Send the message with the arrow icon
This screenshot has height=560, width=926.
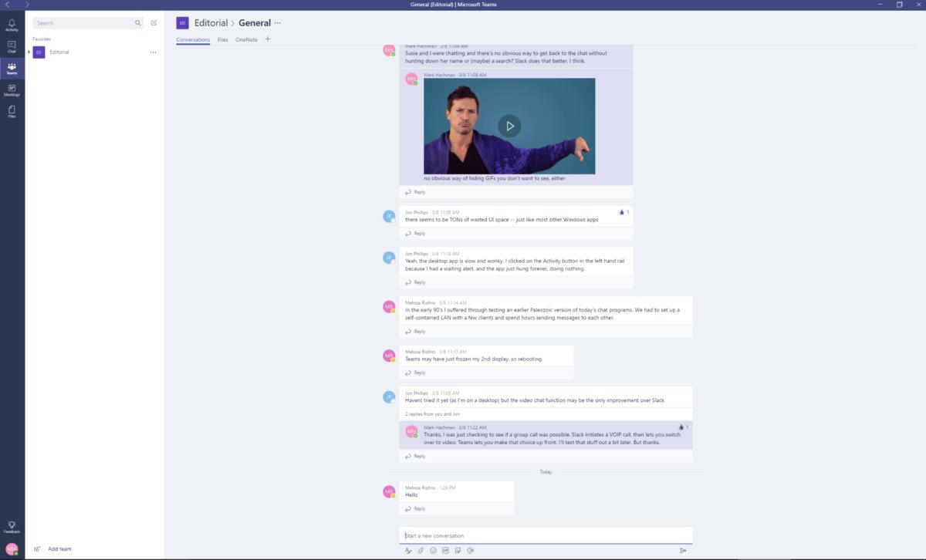point(683,550)
